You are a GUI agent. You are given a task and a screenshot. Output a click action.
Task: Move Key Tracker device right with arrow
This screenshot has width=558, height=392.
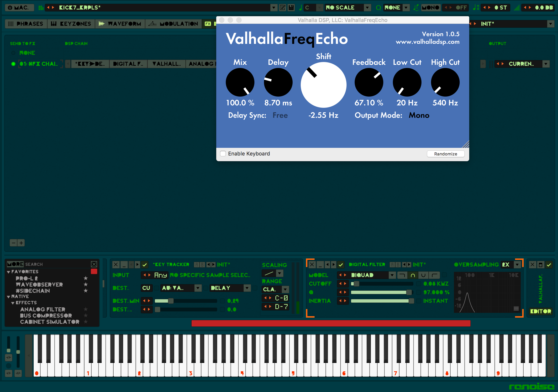(x=137, y=264)
